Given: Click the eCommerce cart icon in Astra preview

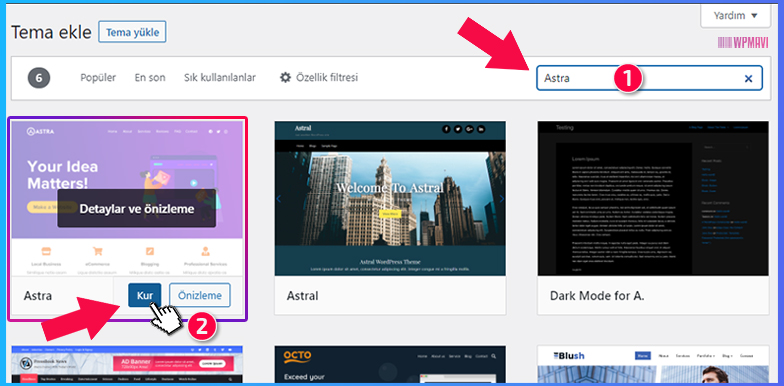Looking at the screenshot, I should [x=98, y=251].
